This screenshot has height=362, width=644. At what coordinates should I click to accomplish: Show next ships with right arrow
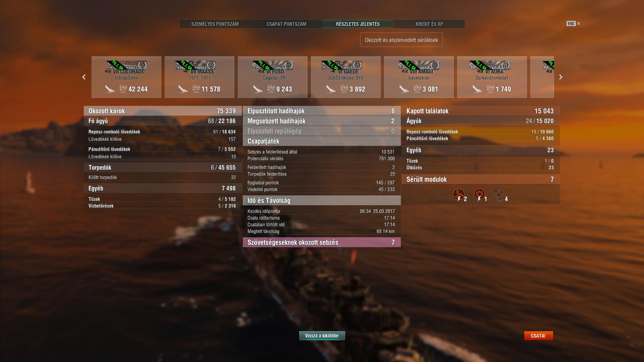coord(561,77)
